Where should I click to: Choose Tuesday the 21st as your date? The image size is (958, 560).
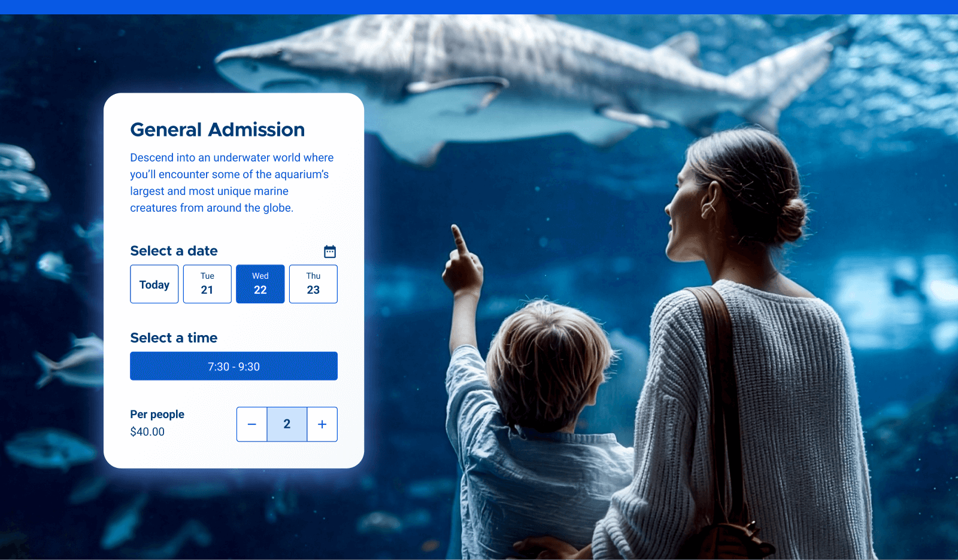tap(207, 284)
